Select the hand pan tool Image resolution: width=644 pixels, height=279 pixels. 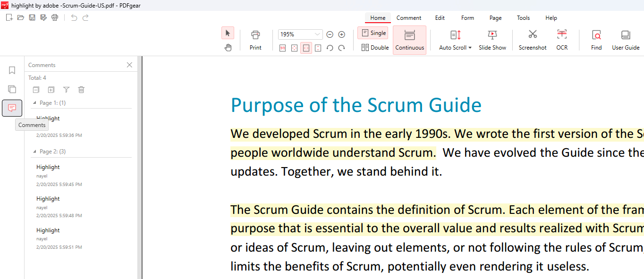[x=228, y=47]
